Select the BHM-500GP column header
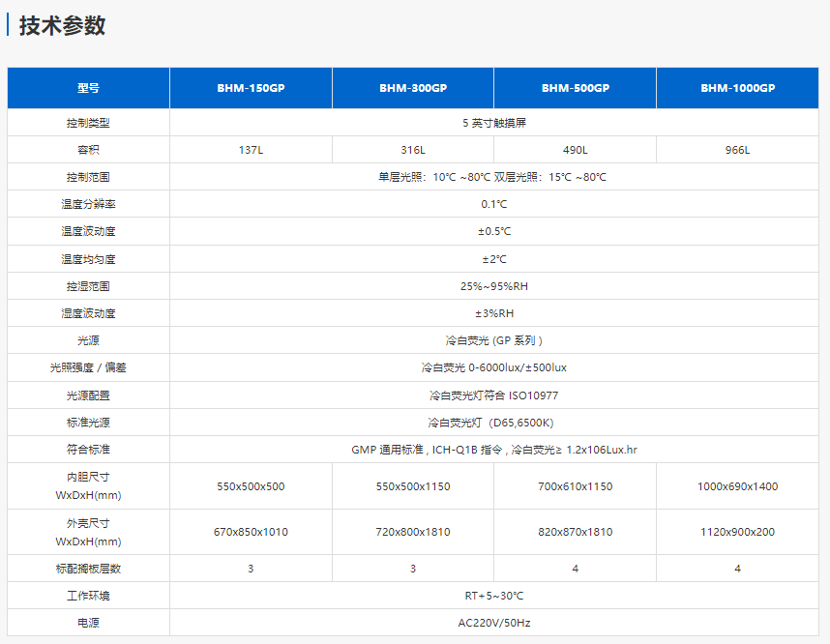 [x=575, y=88]
